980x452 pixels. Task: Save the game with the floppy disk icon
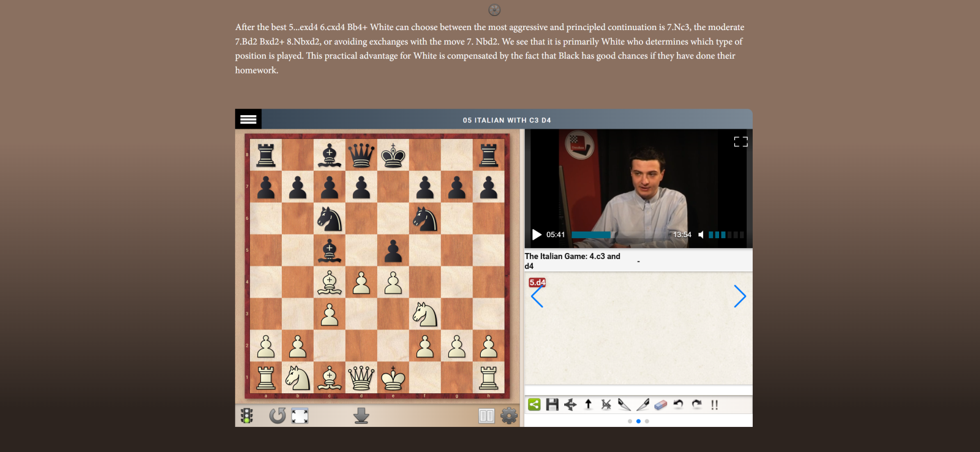point(552,404)
